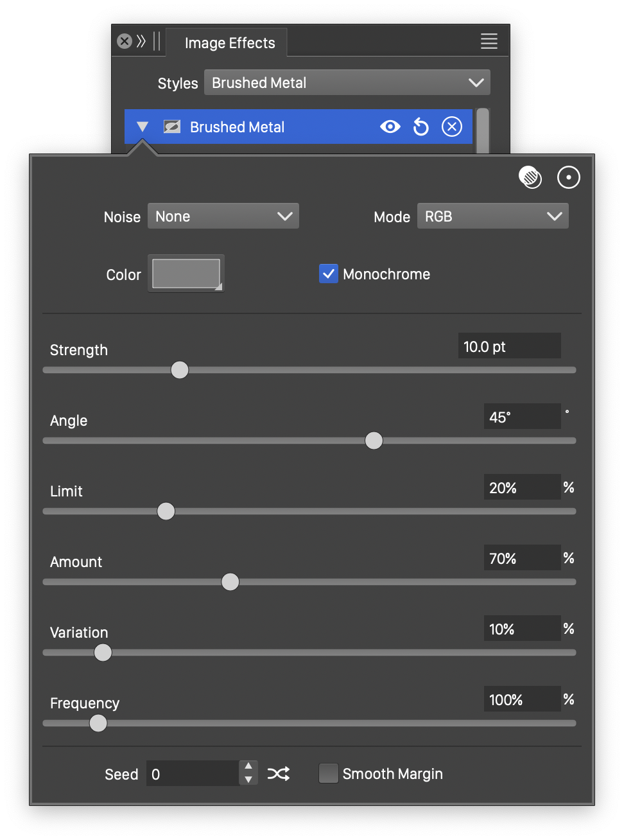Viewport: 624px width, 840px height.
Task: Collapse the Brushed Metal disclosure triangle
Action: pyautogui.click(x=143, y=127)
